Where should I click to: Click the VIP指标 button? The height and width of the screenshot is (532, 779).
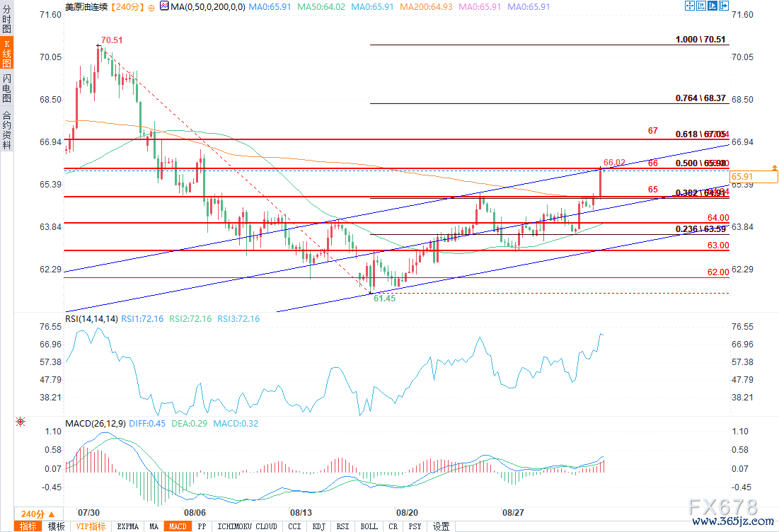(x=91, y=526)
